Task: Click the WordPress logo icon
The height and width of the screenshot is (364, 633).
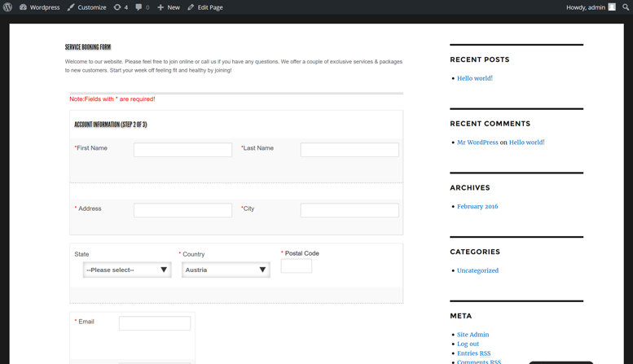Action: [7, 7]
